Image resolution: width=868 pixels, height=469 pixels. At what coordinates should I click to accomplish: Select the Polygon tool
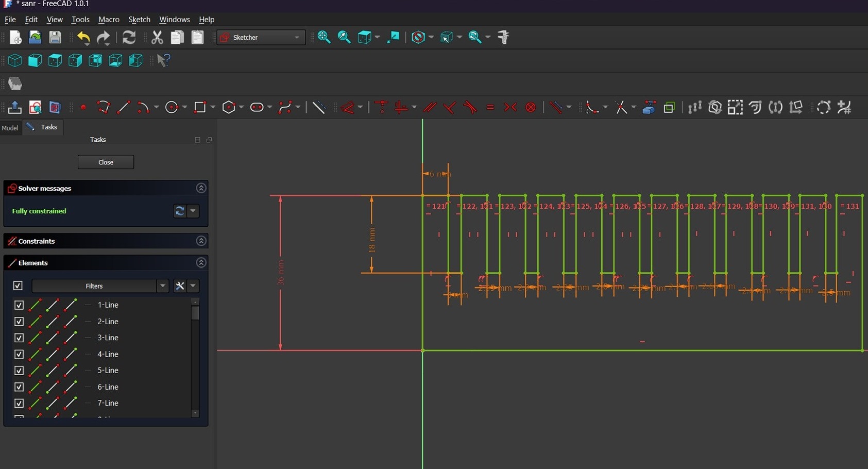(229, 107)
